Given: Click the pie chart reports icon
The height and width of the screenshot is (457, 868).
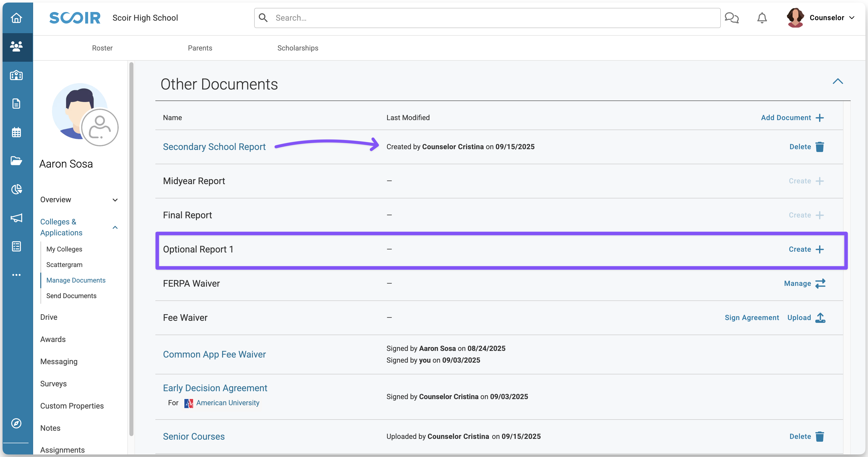Looking at the screenshot, I should coord(16,189).
